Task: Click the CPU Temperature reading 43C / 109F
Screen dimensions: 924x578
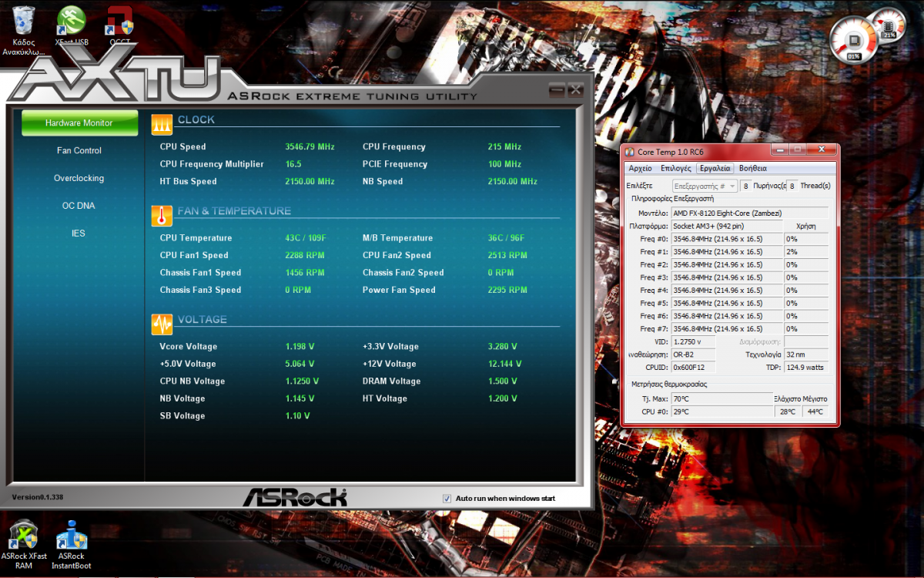Action: 306,238
